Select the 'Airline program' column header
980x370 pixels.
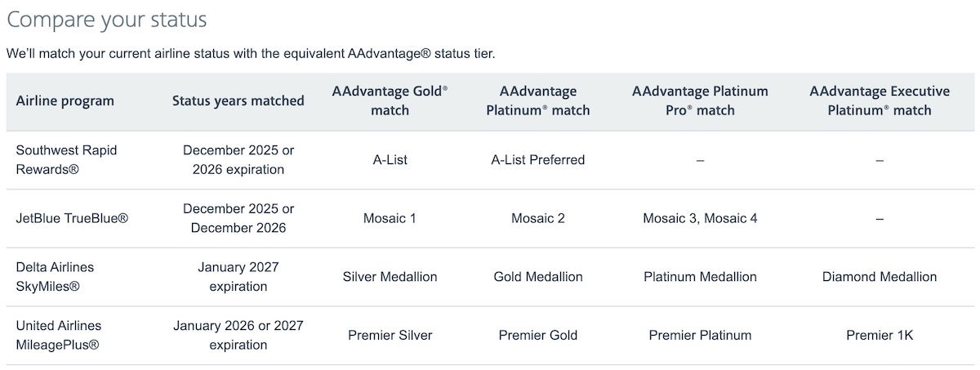pyautogui.click(x=65, y=101)
